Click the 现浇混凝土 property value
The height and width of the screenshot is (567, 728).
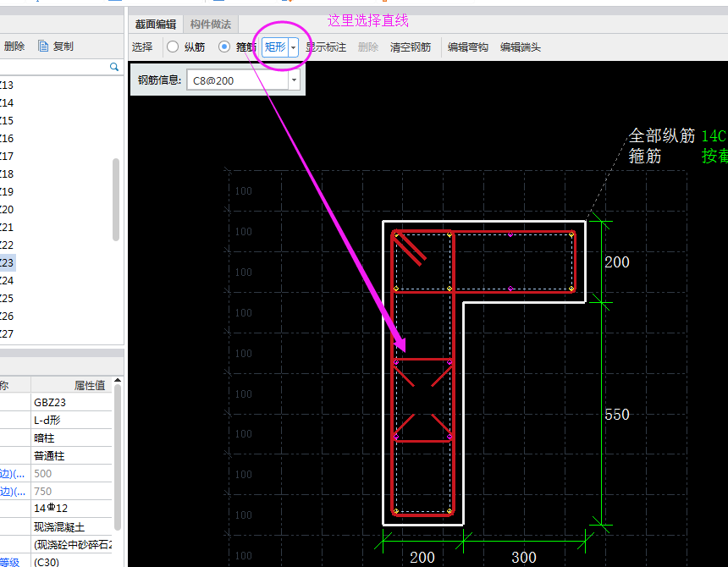(71, 526)
